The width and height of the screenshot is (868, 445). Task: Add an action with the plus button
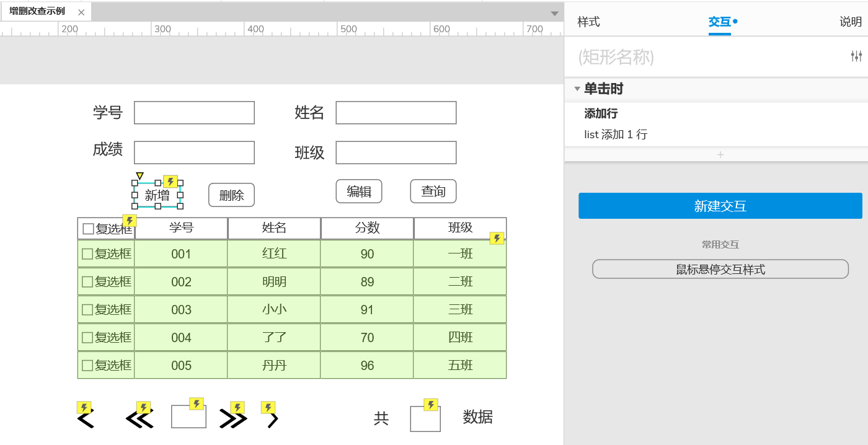click(720, 154)
